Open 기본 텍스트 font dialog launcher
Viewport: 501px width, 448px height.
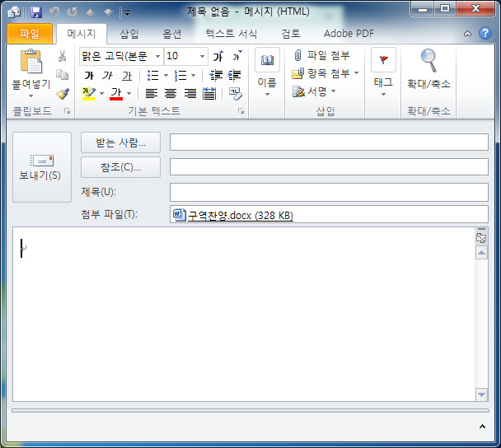pyautogui.click(x=241, y=111)
